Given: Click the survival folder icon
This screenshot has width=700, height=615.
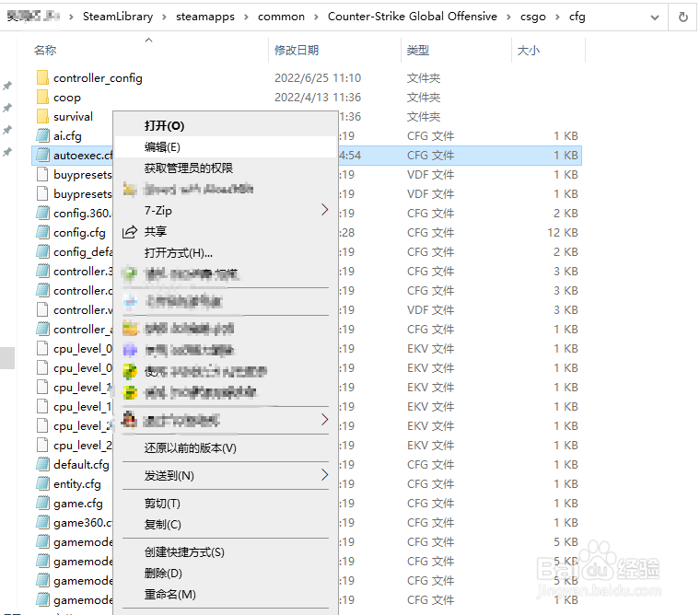Looking at the screenshot, I should tap(42, 117).
